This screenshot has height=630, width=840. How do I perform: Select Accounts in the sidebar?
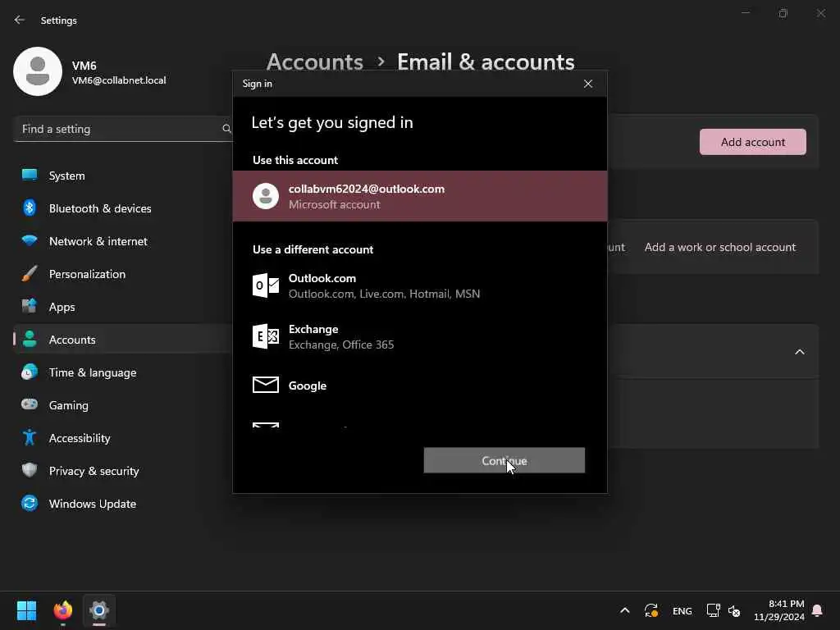point(123,340)
